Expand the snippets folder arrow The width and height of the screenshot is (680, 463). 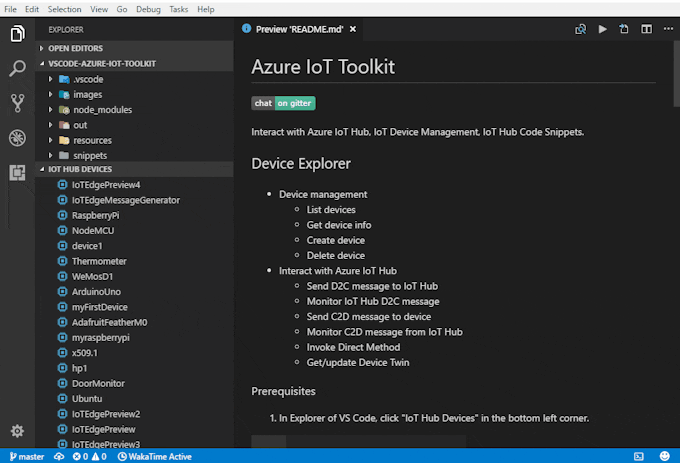click(x=50, y=155)
